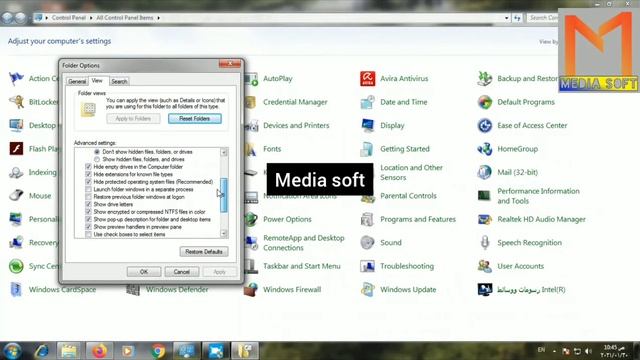The image size is (640, 360).
Task: Open Backup and Restore icon
Action: tap(485, 78)
